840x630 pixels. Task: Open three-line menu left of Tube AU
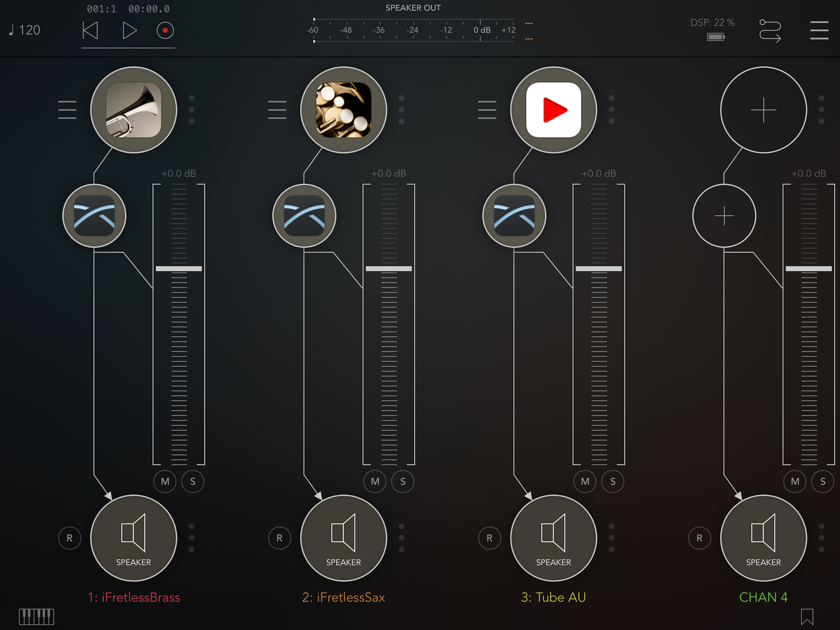pos(487,110)
